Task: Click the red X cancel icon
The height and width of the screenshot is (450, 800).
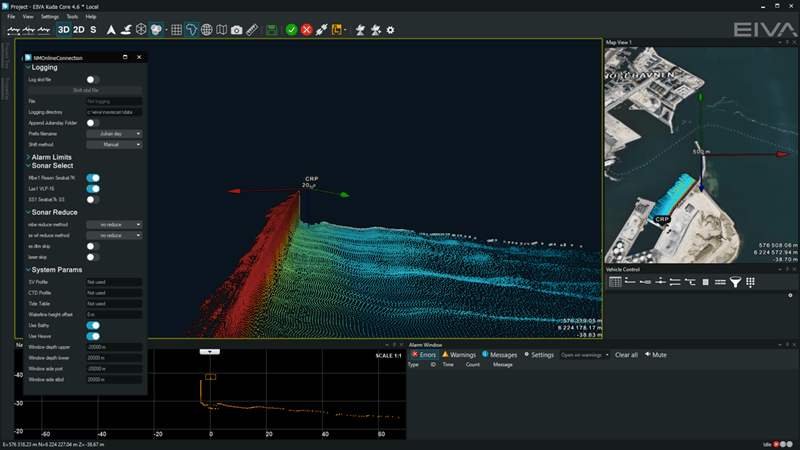Action: point(307,30)
